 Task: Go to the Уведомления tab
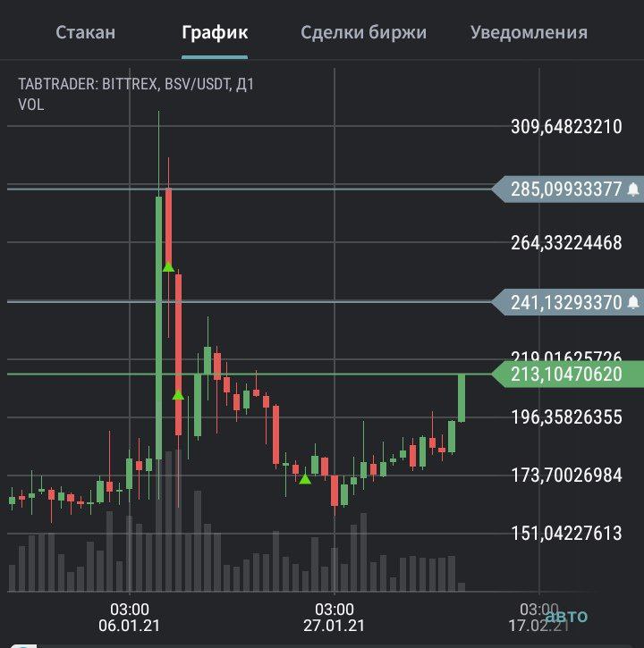coord(529,32)
